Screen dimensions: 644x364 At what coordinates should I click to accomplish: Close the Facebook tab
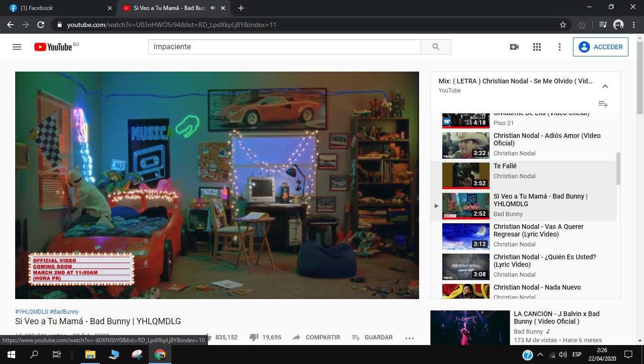(110, 8)
